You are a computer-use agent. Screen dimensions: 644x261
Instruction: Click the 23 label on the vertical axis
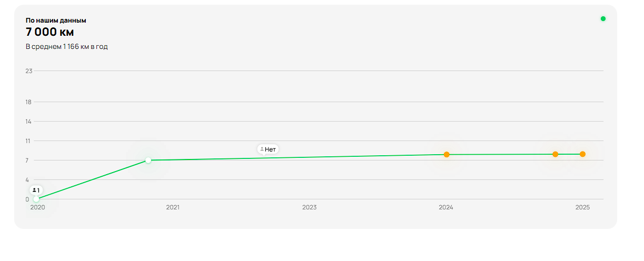tap(29, 71)
